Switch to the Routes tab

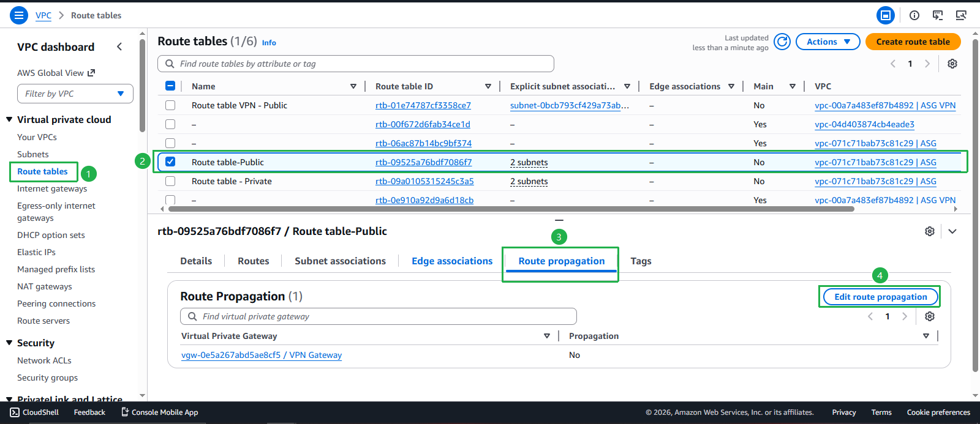pyautogui.click(x=254, y=261)
